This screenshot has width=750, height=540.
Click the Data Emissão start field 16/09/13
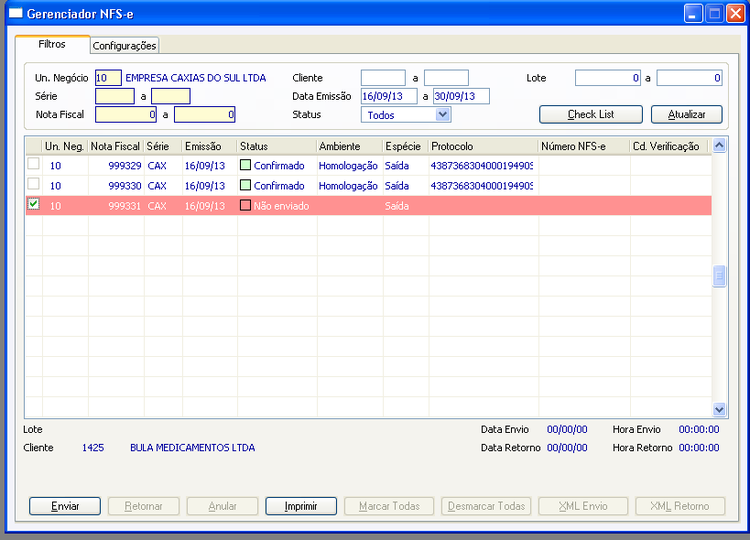389,96
